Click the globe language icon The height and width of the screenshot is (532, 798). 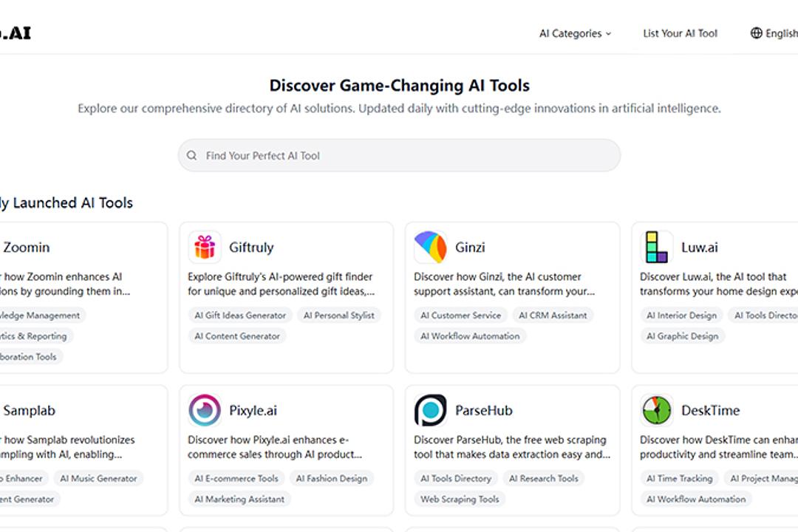click(756, 33)
